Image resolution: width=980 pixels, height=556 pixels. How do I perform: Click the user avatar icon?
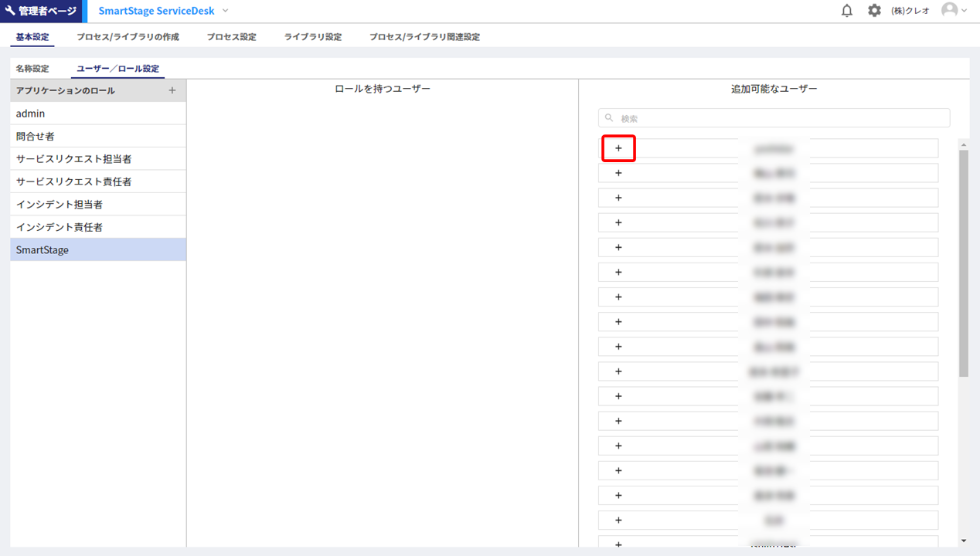(x=949, y=10)
